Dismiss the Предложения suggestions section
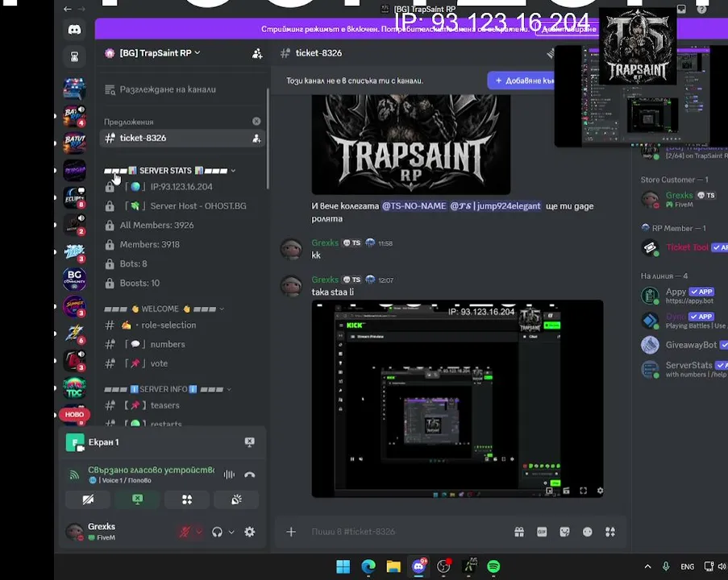The width and height of the screenshot is (728, 580). pos(256,121)
